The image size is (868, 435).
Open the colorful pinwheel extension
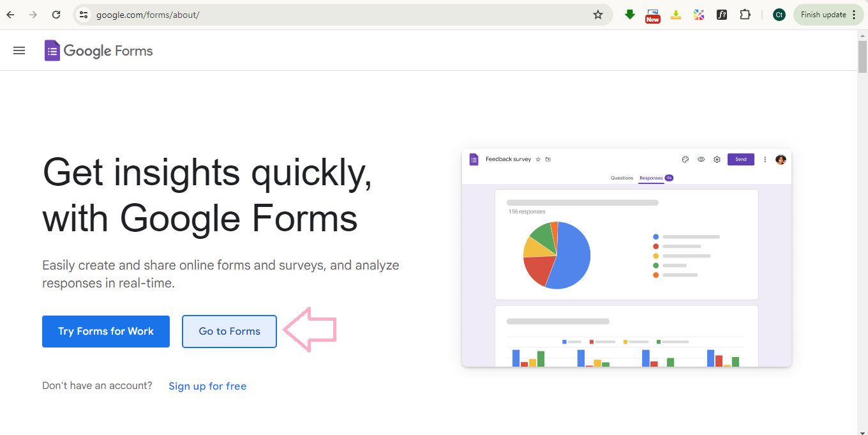tap(699, 15)
